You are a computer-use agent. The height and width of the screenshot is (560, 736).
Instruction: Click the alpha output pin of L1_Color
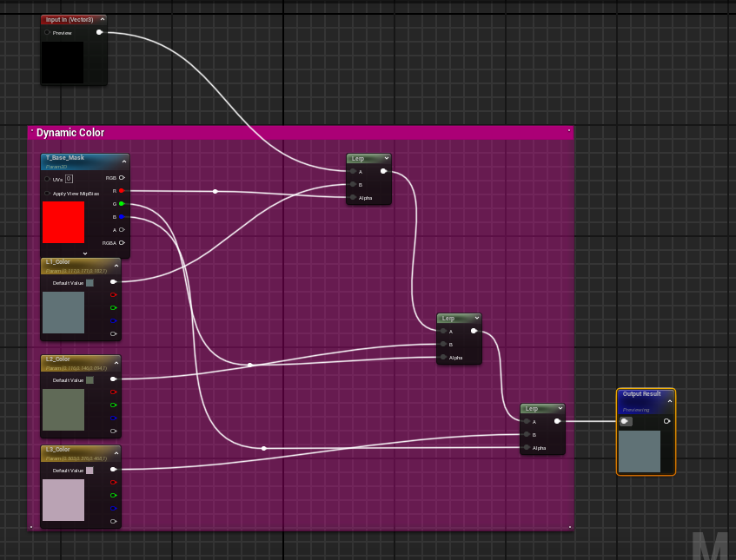point(113,334)
